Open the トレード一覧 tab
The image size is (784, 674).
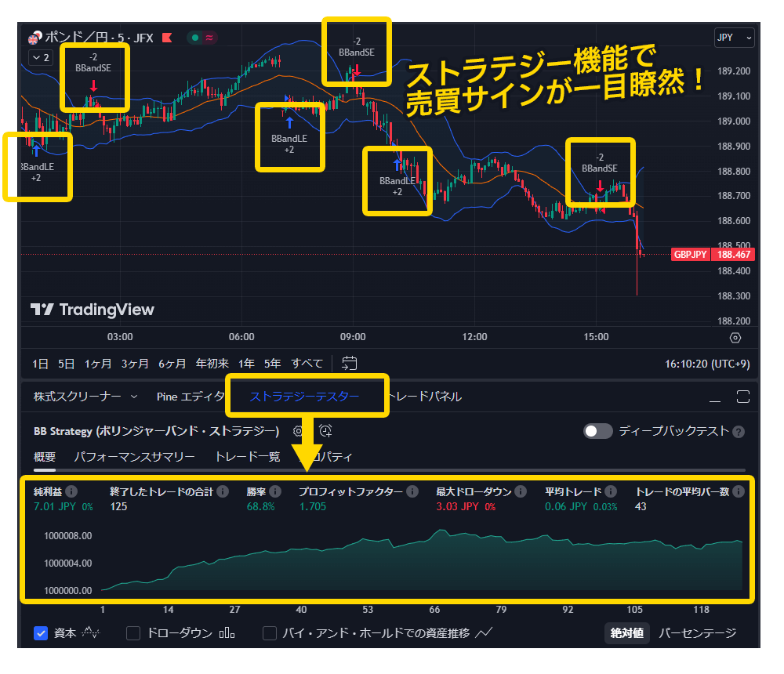[247, 456]
